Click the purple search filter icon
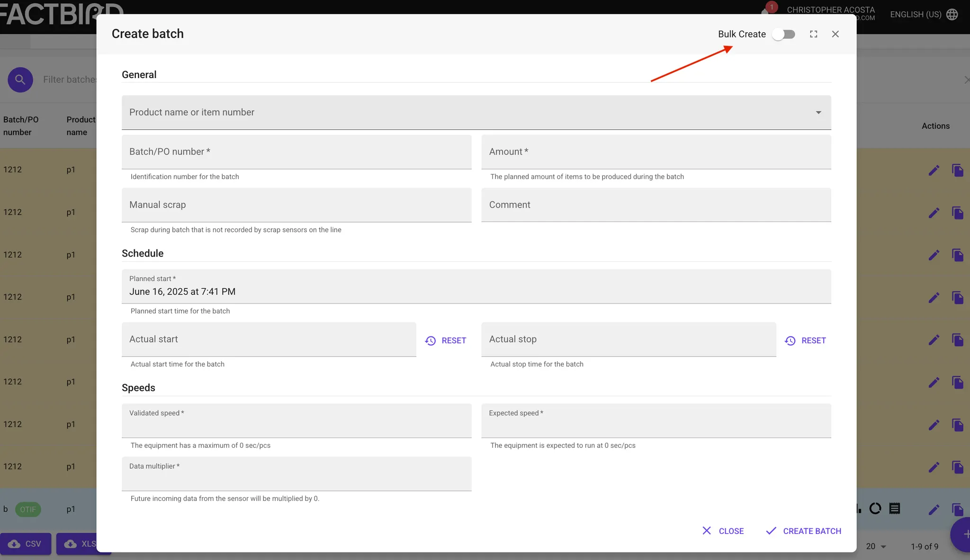 coord(20,80)
